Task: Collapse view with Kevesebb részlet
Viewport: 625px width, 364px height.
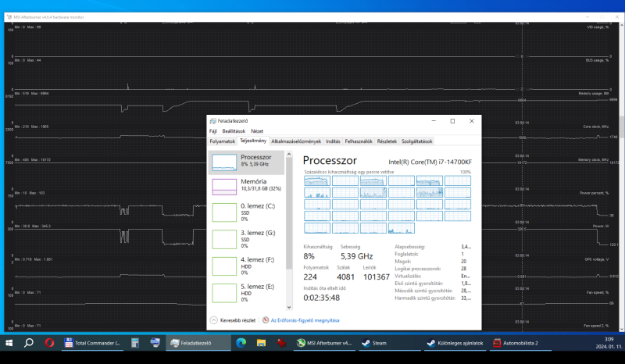Action: [233, 320]
